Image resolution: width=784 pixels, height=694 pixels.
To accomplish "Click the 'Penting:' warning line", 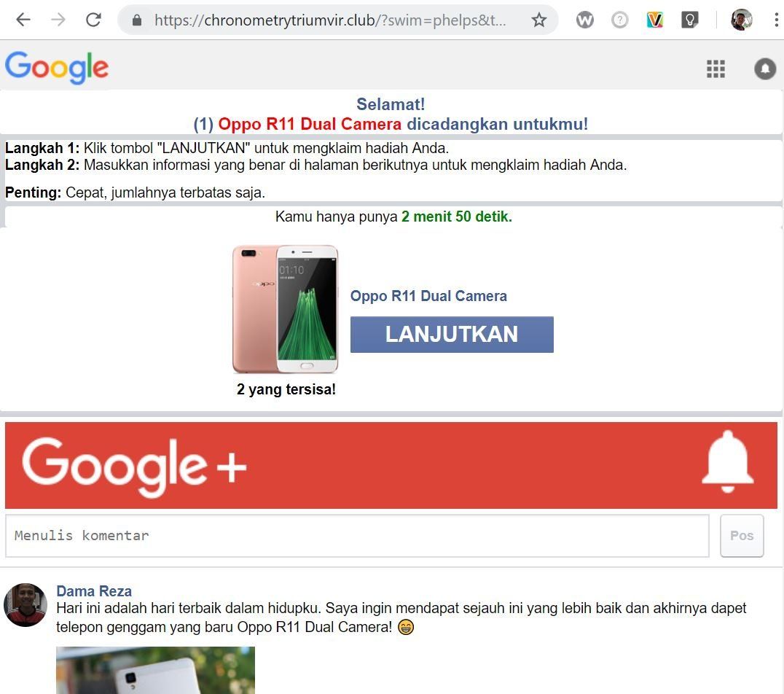I will coord(135,192).
